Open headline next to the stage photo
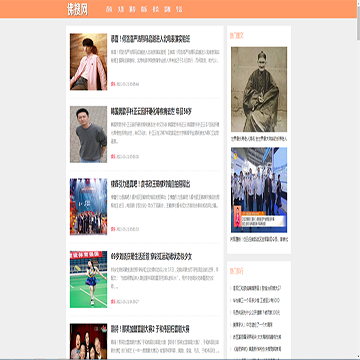This screenshot has height=360, width=360. pos(150,184)
